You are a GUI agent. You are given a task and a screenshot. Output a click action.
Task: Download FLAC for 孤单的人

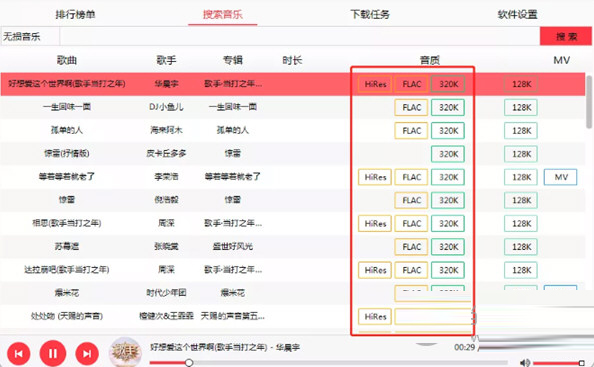[x=411, y=131]
